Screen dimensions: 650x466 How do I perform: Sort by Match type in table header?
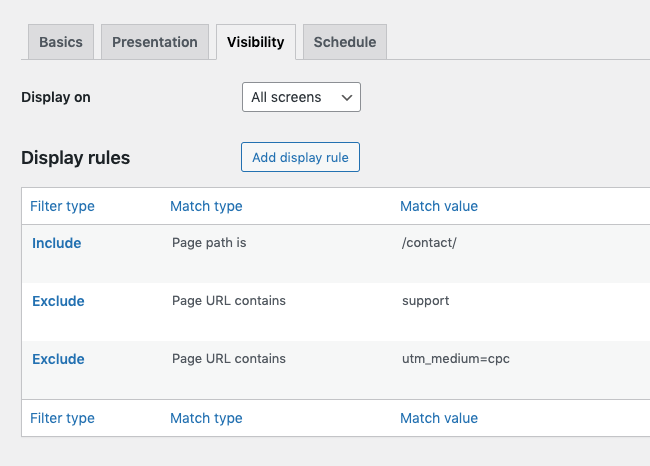click(206, 206)
